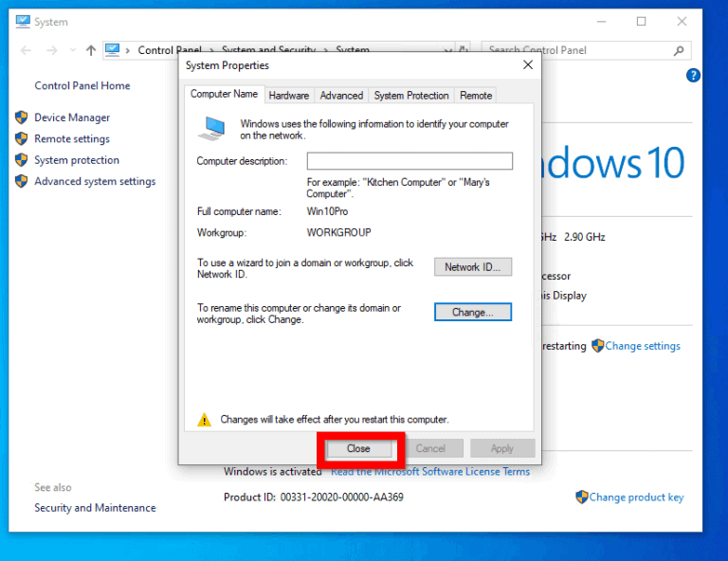Switch to the Computer Name tab
The image size is (728, 561).
pos(225,94)
